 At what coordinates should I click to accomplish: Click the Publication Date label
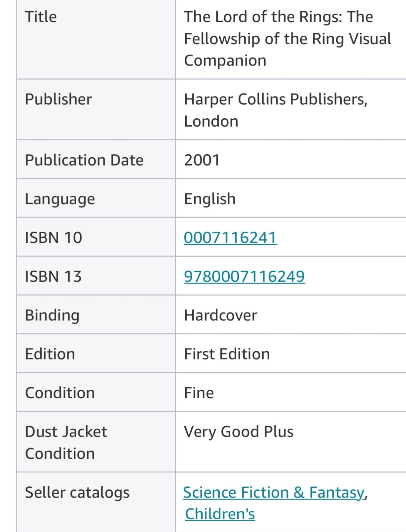point(84,160)
